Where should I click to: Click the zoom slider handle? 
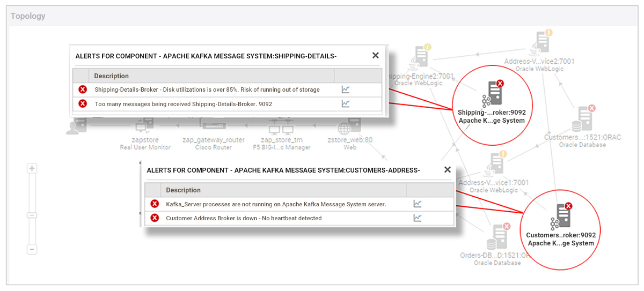[32, 215]
